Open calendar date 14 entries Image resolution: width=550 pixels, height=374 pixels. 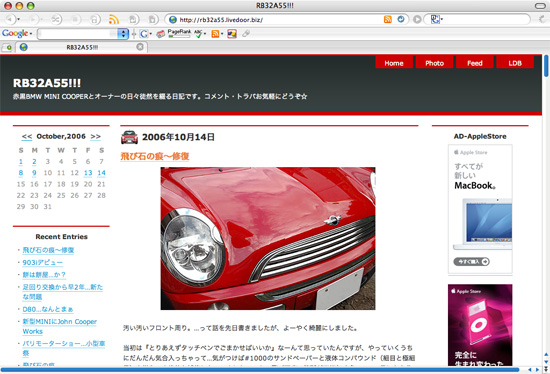tap(101, 173)
